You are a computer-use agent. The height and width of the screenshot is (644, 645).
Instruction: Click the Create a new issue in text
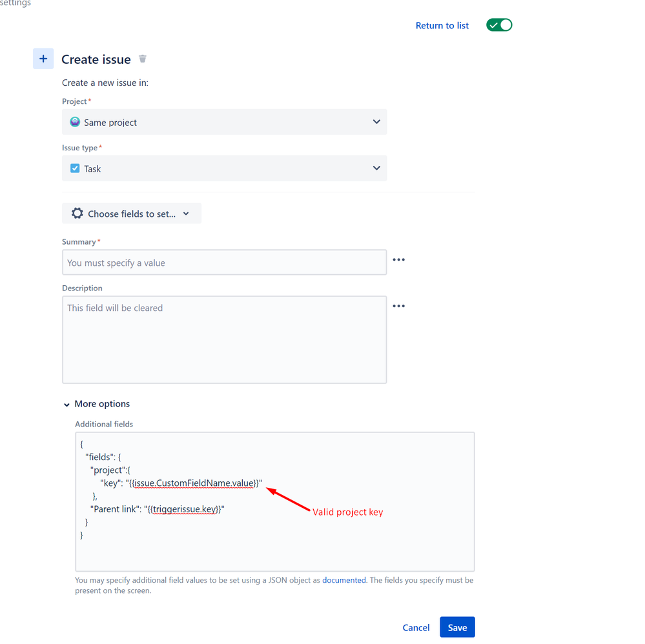click(105, 83)
